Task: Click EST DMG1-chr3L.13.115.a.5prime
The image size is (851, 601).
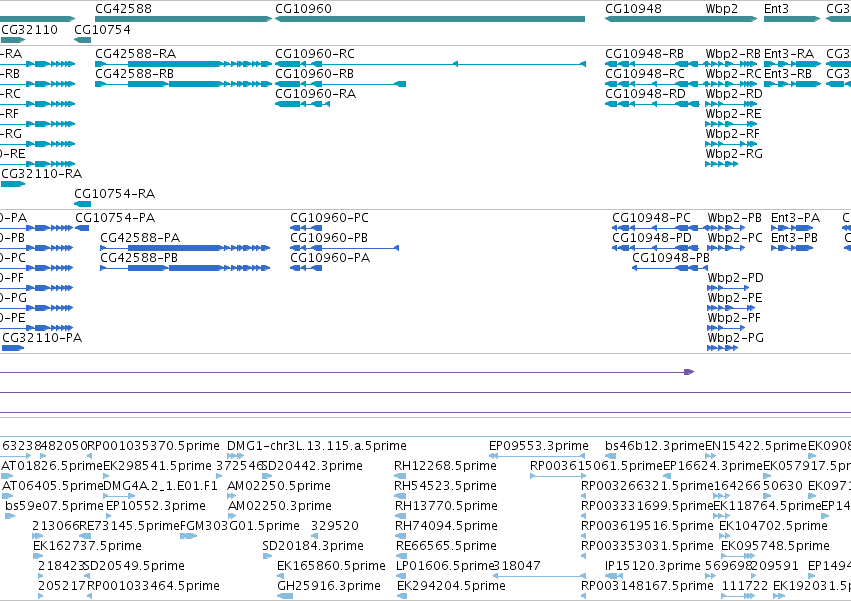Action: pyautogui.click(x=317, y=446)
